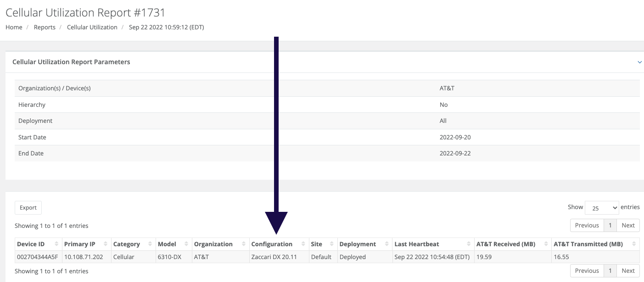This screenshot has height=282, width=644.
Task: Open the Reports breadcrumb link
Action: tap(45, 27)
